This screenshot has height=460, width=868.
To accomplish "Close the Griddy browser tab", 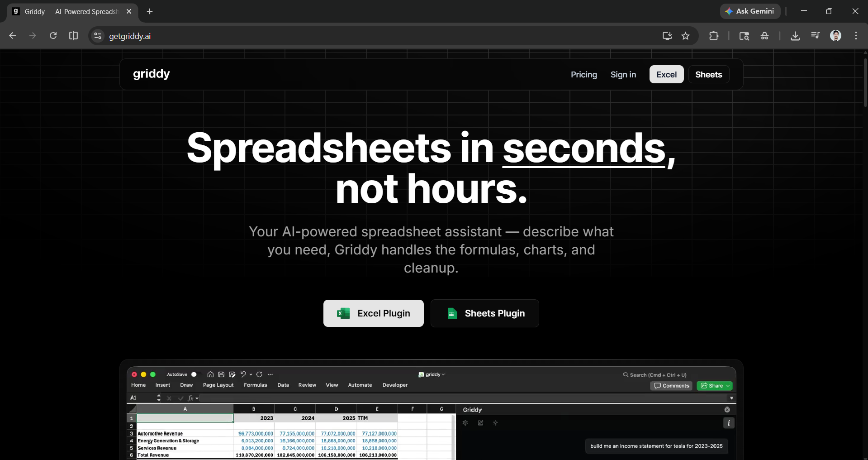I will (x=129, y=11).
